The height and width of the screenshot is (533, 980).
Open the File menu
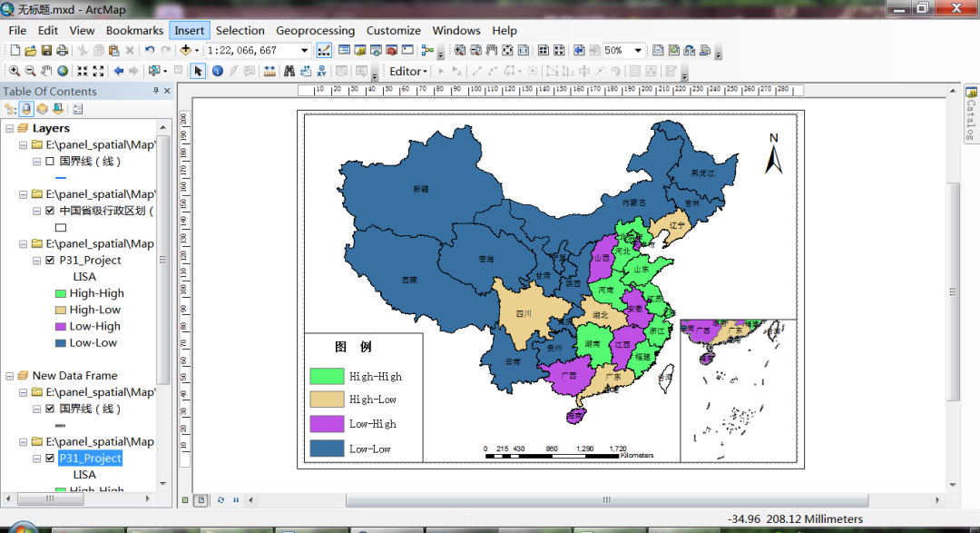click(17, 31)
